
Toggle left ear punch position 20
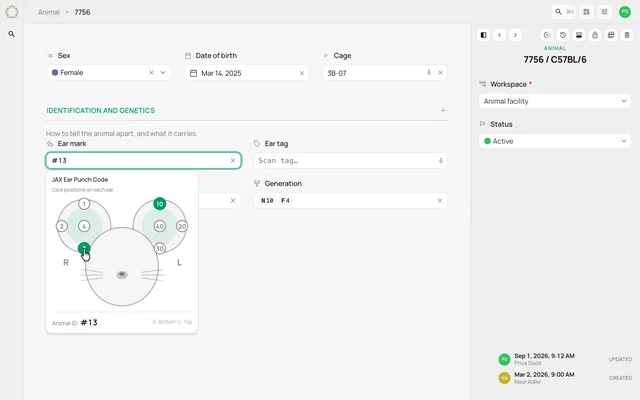182,226
